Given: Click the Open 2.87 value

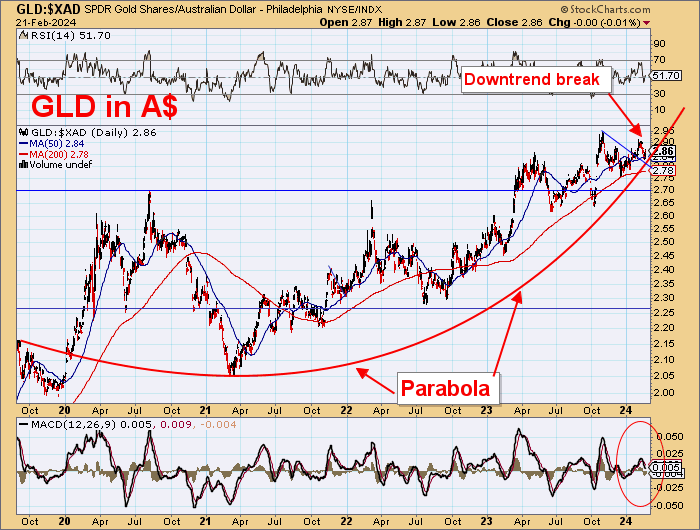Looking at the screenshot, I should (x=346, y=22).
